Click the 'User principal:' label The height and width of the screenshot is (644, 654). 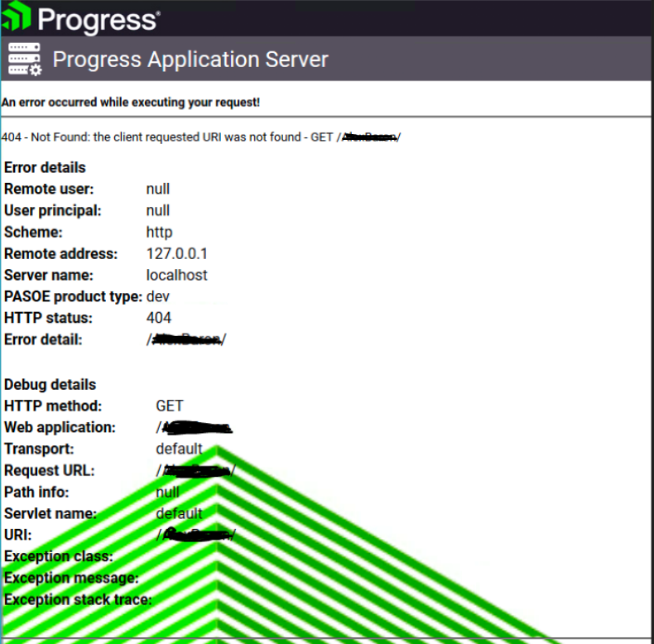click(x=52, y=210)
